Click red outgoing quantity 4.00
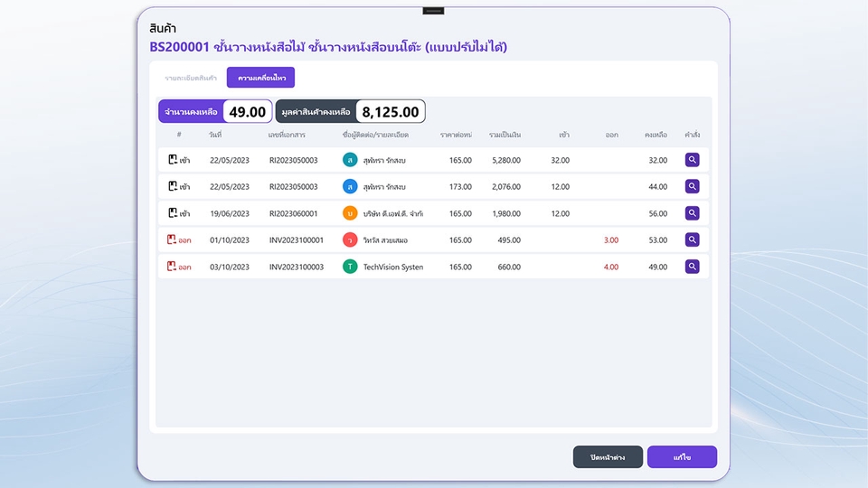Image resolution: width=868 pixels, height=488 pixels. tap(610, 267)
